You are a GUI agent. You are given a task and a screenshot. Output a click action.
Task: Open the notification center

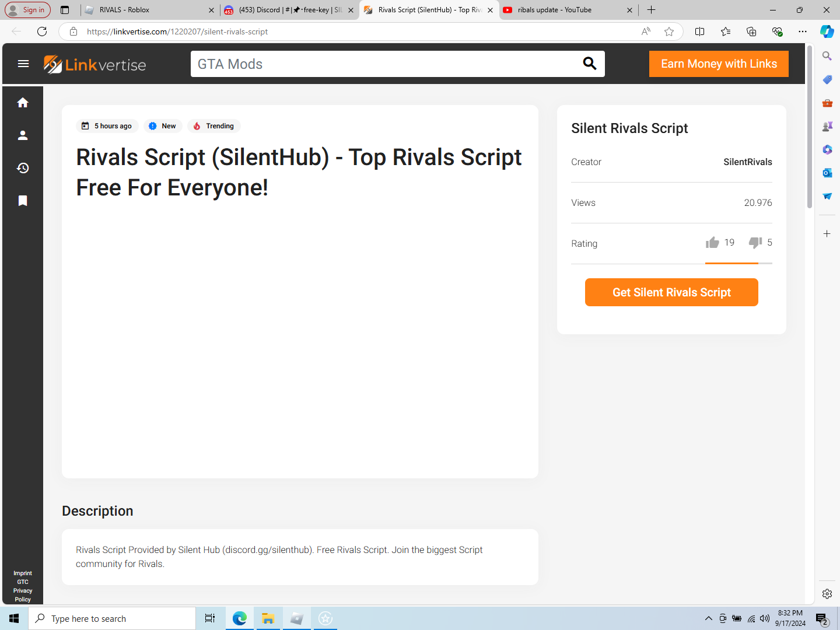[822, 618]
